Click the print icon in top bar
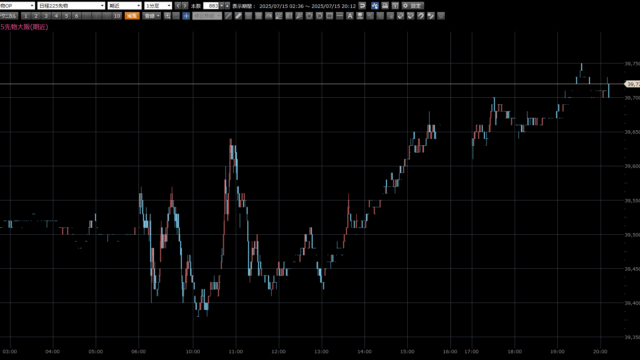Screen dimensions: 640x360 click(385, 6)
